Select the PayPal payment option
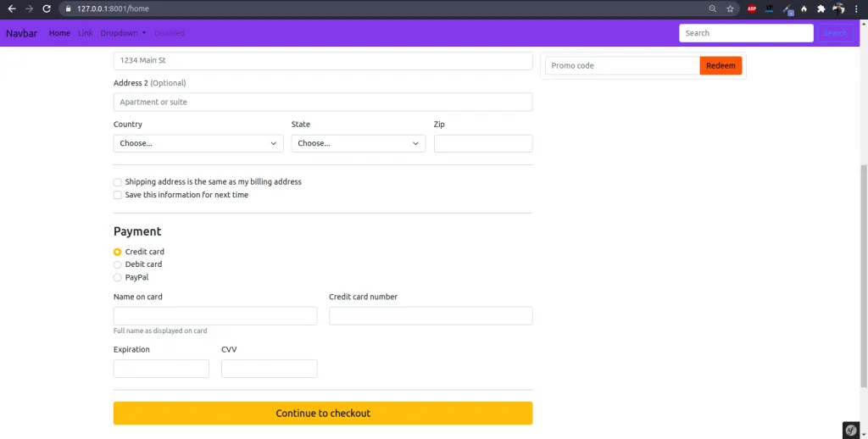This screenshot has width=868, height=439. point(118,277)
